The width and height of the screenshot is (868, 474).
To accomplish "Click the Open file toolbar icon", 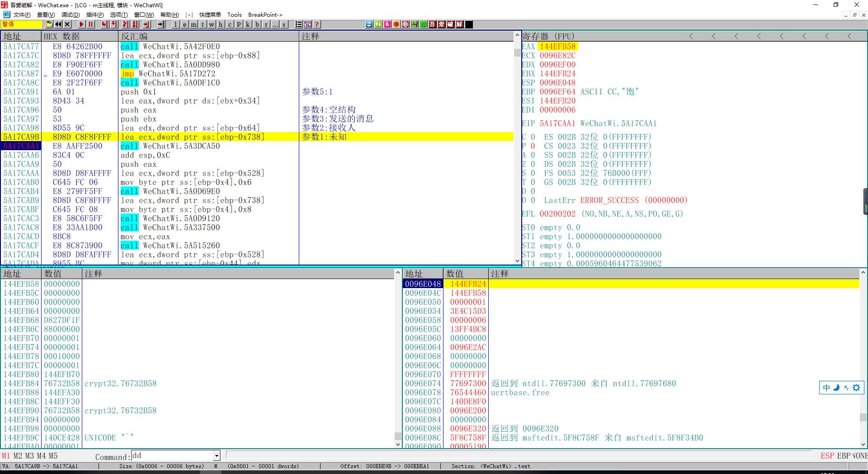I will [x=49, y=24].
